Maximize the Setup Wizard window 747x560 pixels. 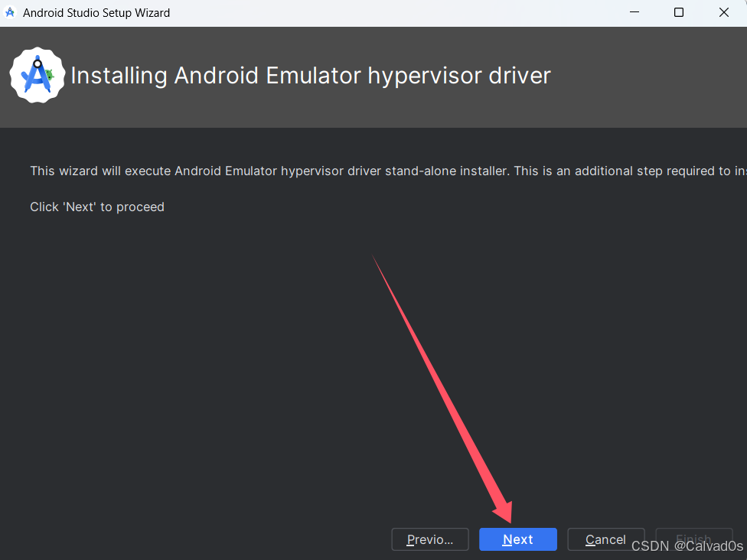tap(679, 12)
